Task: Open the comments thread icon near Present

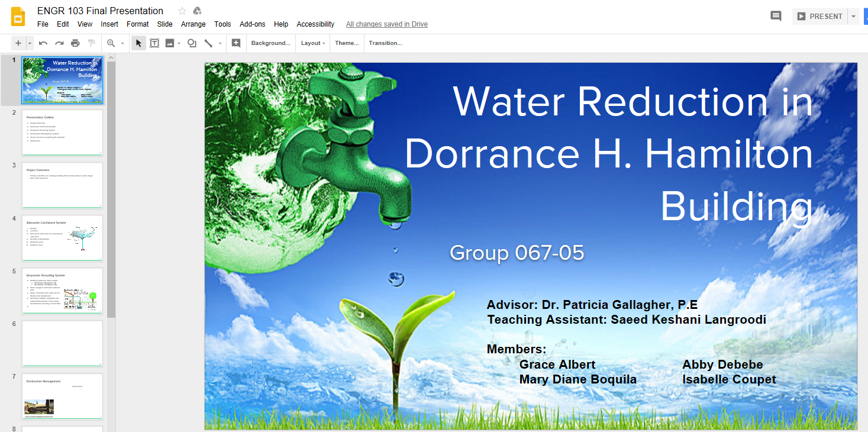Action: 776,16
